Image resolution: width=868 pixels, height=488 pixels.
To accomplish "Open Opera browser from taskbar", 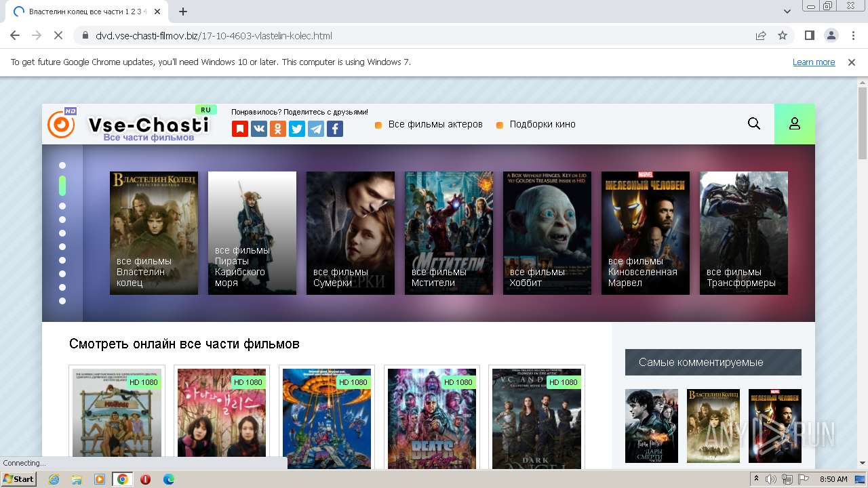I will tap(145, 479).
